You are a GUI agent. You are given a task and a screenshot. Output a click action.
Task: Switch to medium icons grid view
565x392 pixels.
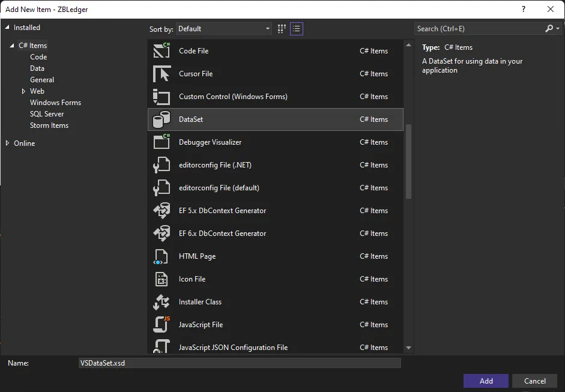[x=282, y=29]
